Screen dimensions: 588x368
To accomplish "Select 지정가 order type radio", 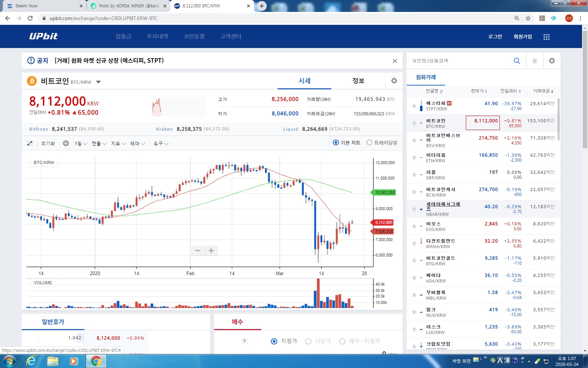I will click(x=274, y=341).
